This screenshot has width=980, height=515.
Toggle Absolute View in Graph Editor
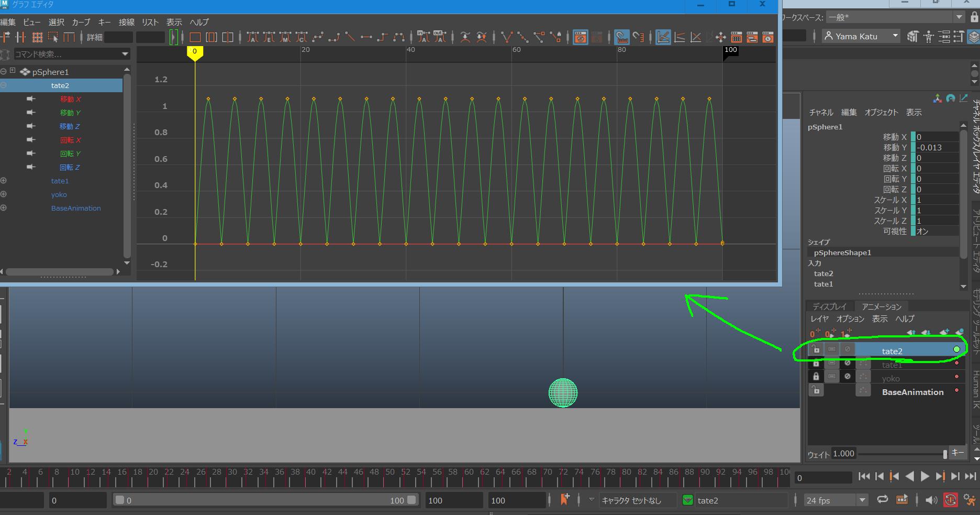tap(663, 37)
